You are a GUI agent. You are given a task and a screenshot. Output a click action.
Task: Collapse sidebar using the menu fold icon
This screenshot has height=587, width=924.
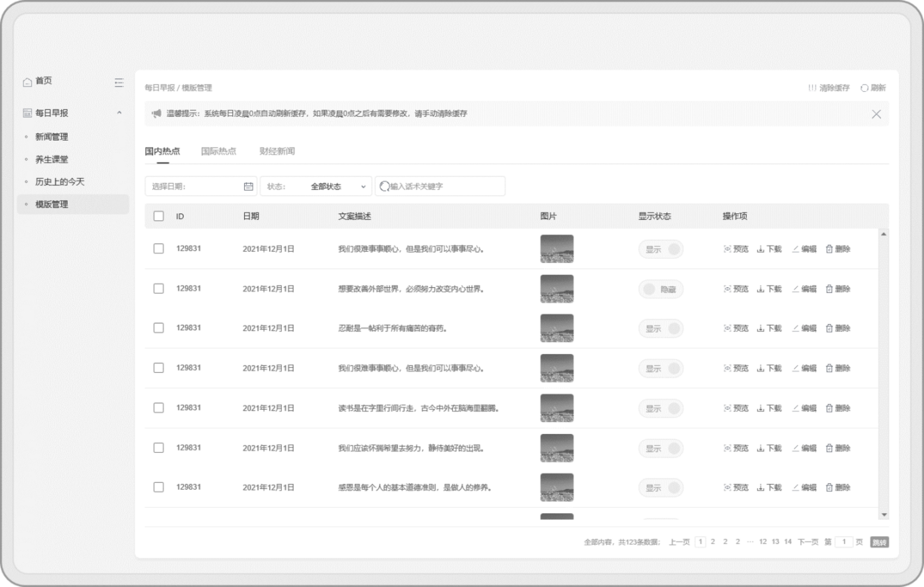(x=119, y=83)
